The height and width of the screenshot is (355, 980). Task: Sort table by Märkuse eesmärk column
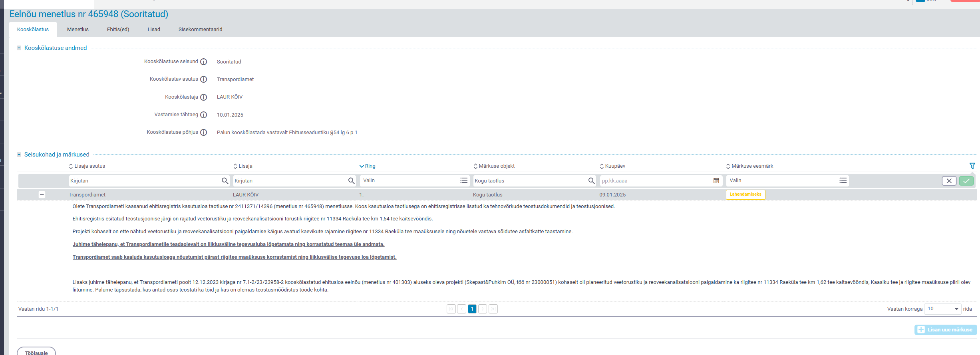click(x=749, y=166)
